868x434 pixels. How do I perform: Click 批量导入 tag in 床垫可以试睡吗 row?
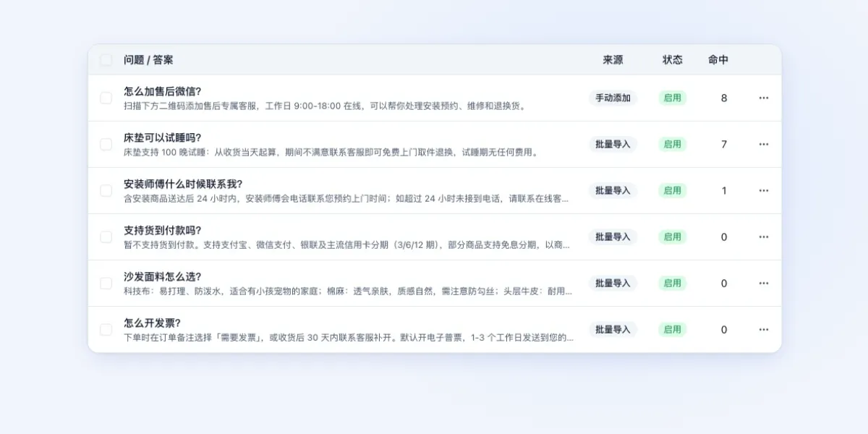tap(613, 144)
